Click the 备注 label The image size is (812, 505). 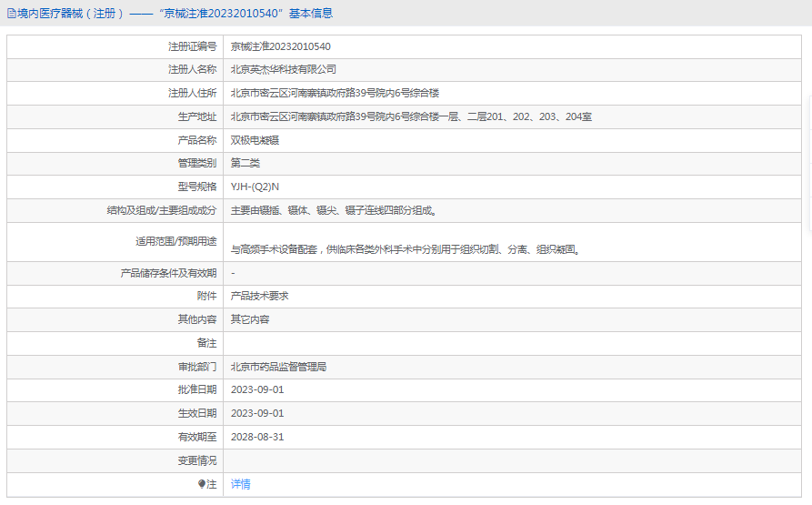pyautogui.click(x=206, y=343)
